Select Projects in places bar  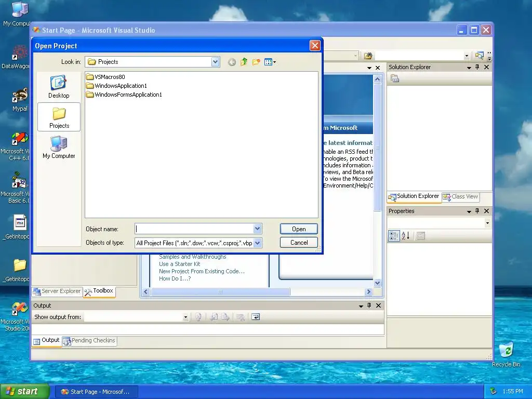point(59,117)
